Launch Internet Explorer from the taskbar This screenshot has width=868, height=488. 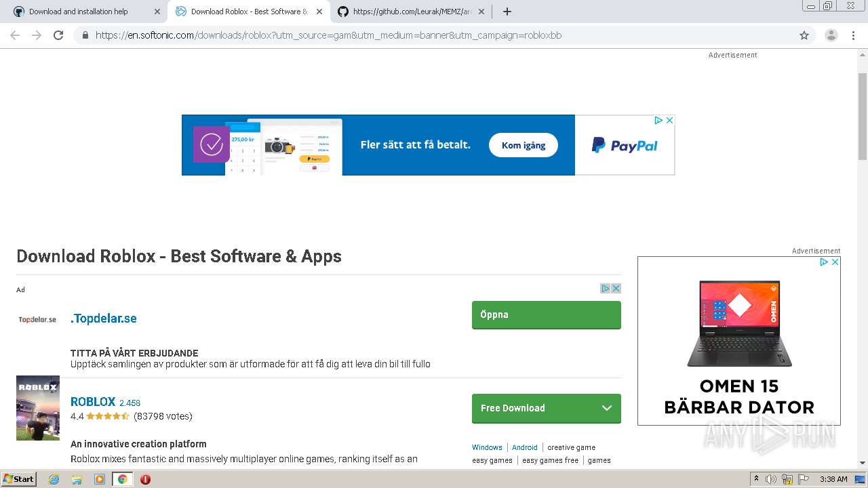54,479
